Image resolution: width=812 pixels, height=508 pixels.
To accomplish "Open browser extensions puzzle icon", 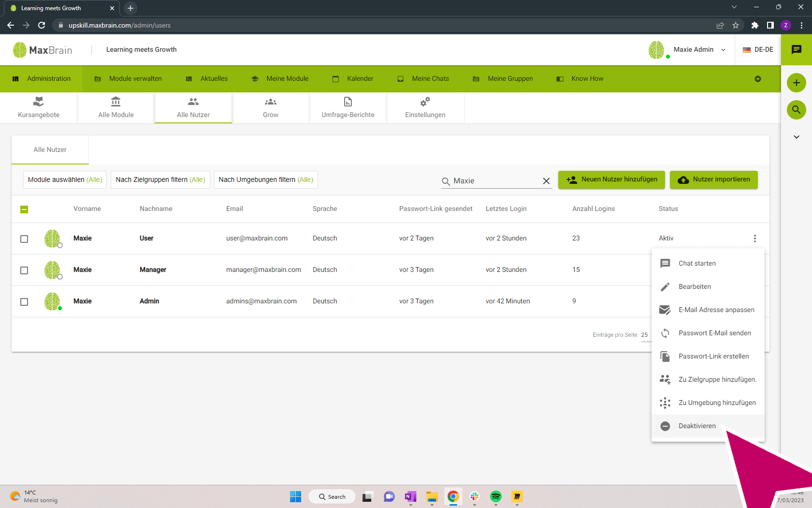I will [x=754, y=25].
